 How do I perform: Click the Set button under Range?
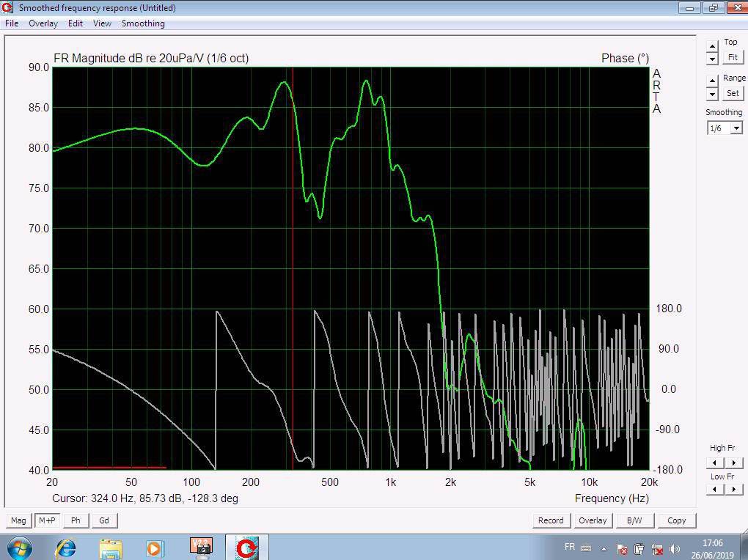click(x=733, y=94)
